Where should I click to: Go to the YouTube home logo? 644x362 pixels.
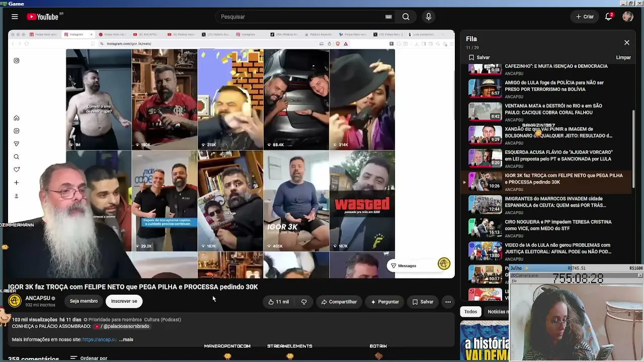pyautogui.click(x=43, y=17)
